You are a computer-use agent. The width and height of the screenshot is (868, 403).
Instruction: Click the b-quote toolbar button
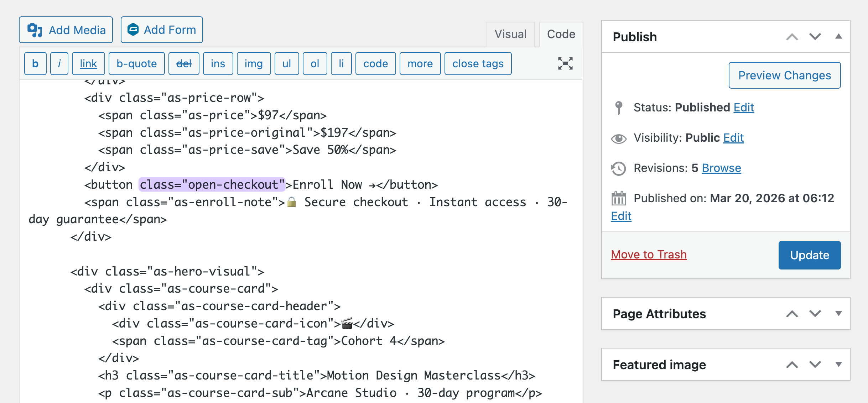tap(136, 64)
